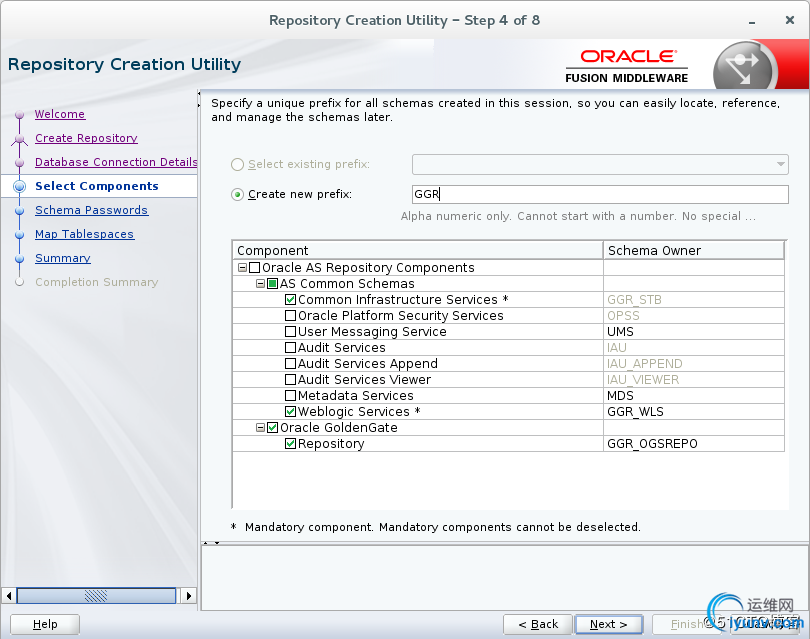Close the Repository Creation Utility window
This screenshot has width=810, height=639.
pyautogui.click(x=790, y=20)
